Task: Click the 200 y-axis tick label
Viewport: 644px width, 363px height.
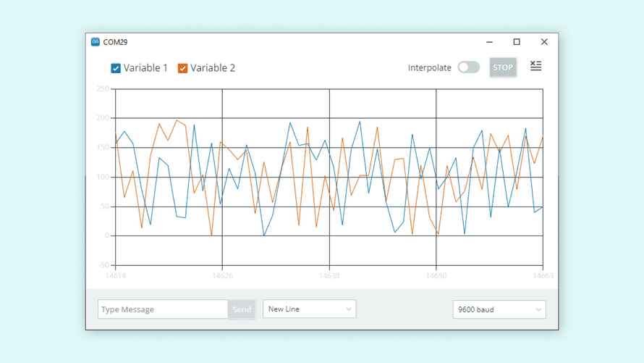Action: coord(102,118)
